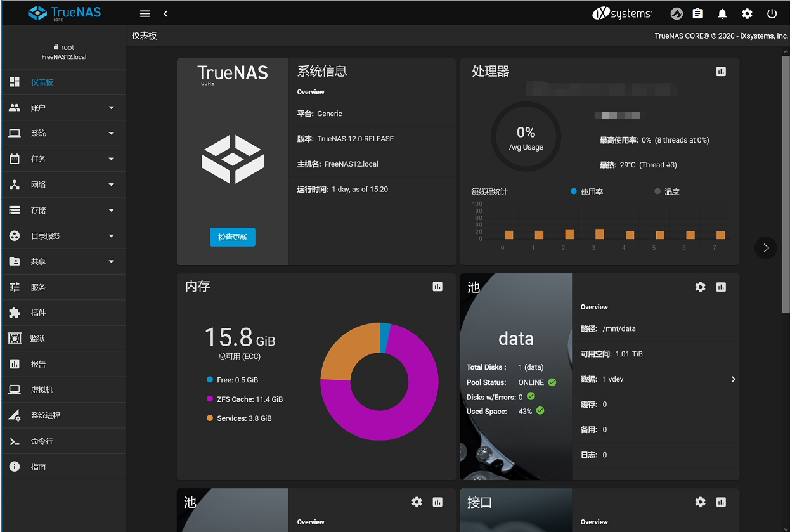Toggle the usage (使用率) legend item
790x532 pixels.
[586, 191]
